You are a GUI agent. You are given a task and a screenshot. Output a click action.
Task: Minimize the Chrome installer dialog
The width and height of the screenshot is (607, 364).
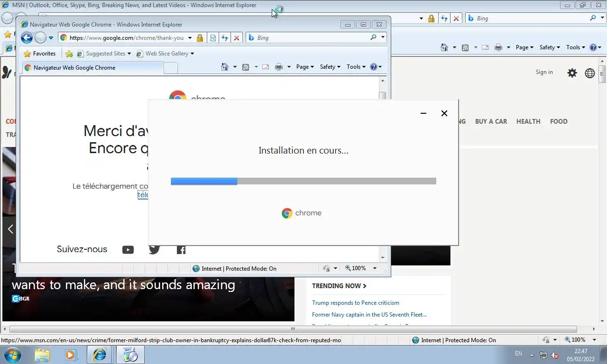coord(423,113)
